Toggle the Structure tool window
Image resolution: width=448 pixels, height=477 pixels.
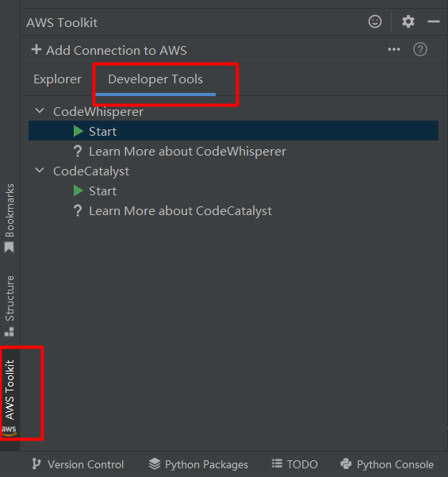point(10,306)
